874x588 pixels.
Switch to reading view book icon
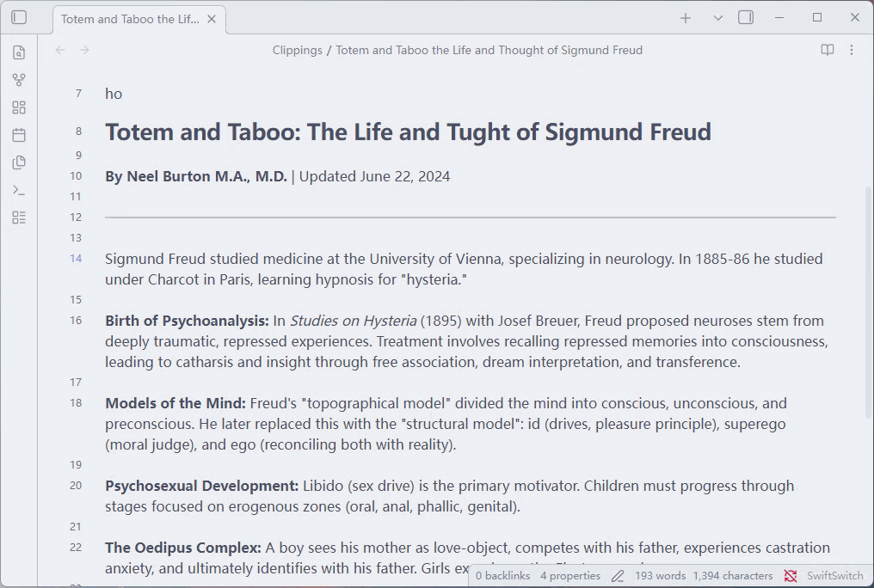tap(828, 50)
